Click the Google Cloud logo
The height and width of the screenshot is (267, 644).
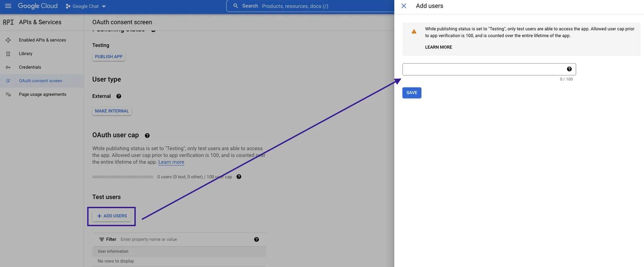[38, 6]
